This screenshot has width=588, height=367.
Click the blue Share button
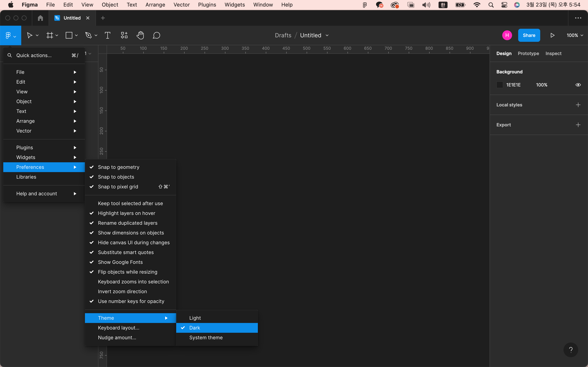[529, 35]
